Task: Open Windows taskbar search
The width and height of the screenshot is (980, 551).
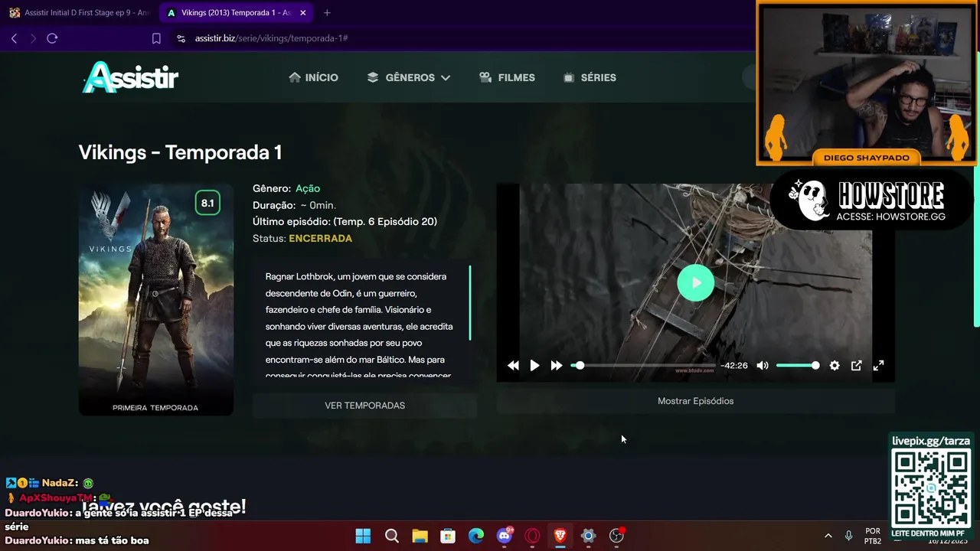Action: click(x=391, y=536)
